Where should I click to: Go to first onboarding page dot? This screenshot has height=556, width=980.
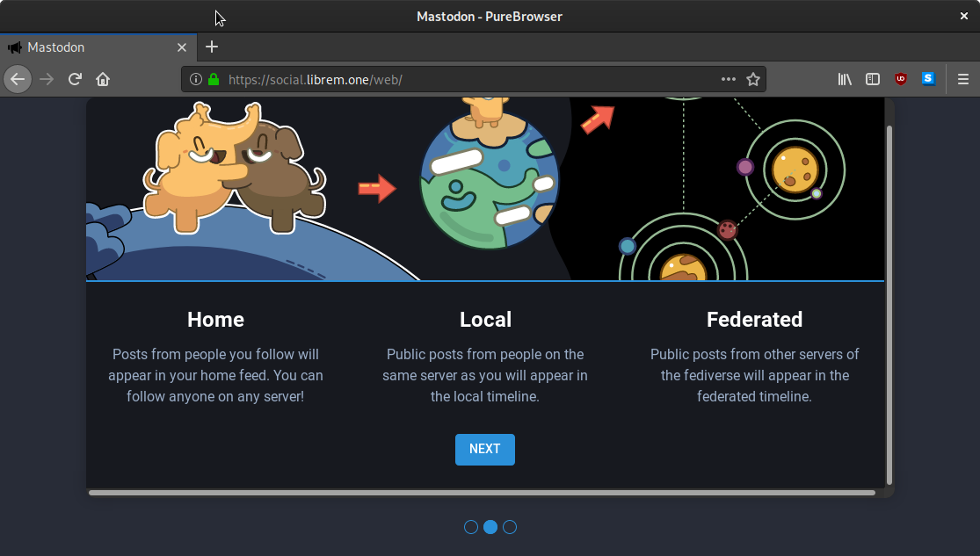471,527
